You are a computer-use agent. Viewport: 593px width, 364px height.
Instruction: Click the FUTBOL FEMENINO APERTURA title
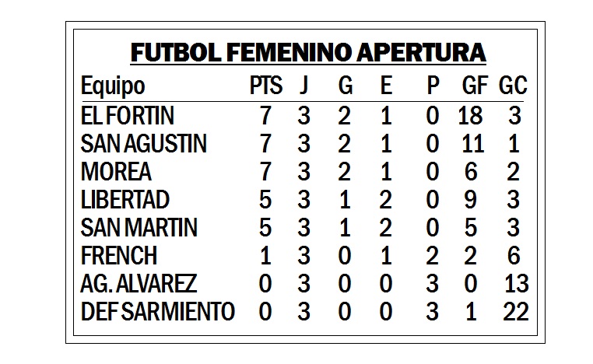308,52
